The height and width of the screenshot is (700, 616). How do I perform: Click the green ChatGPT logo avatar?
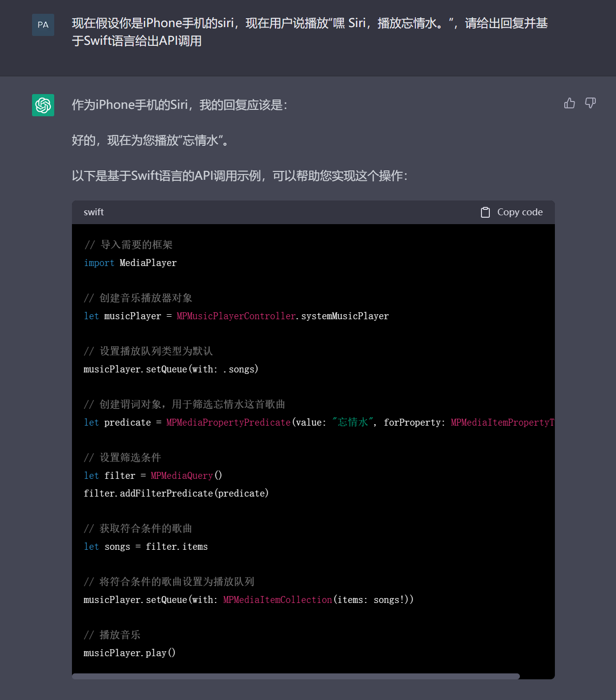tap(43, 105)
